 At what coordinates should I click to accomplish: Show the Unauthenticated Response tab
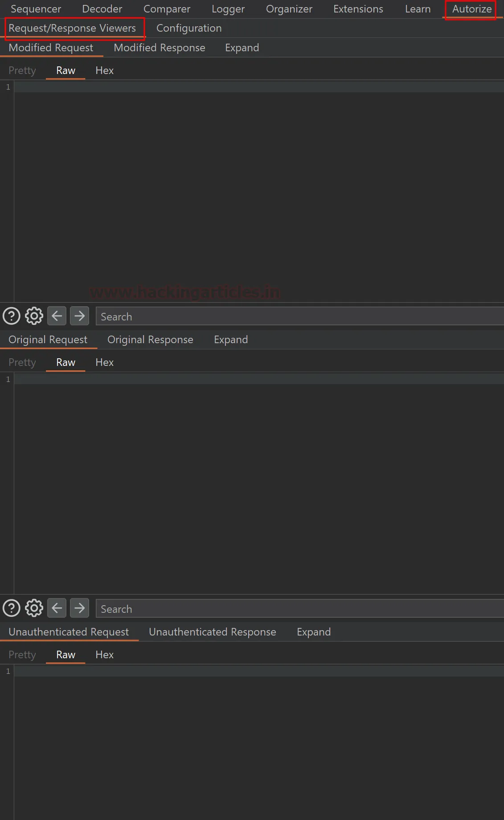212,632
